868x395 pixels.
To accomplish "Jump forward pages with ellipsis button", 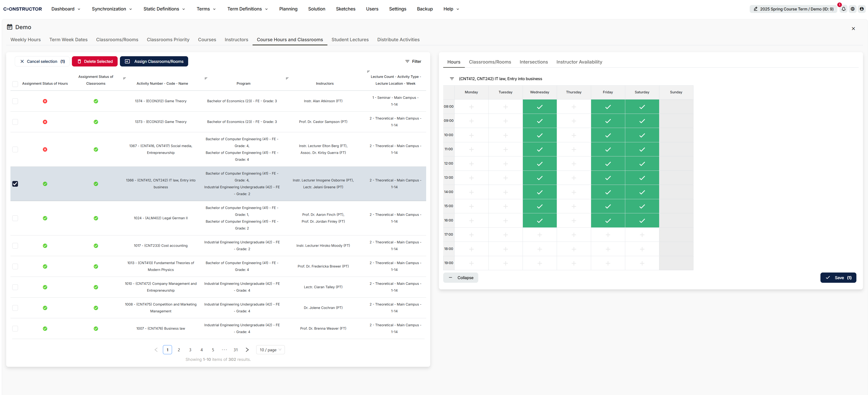I will 224,350.
